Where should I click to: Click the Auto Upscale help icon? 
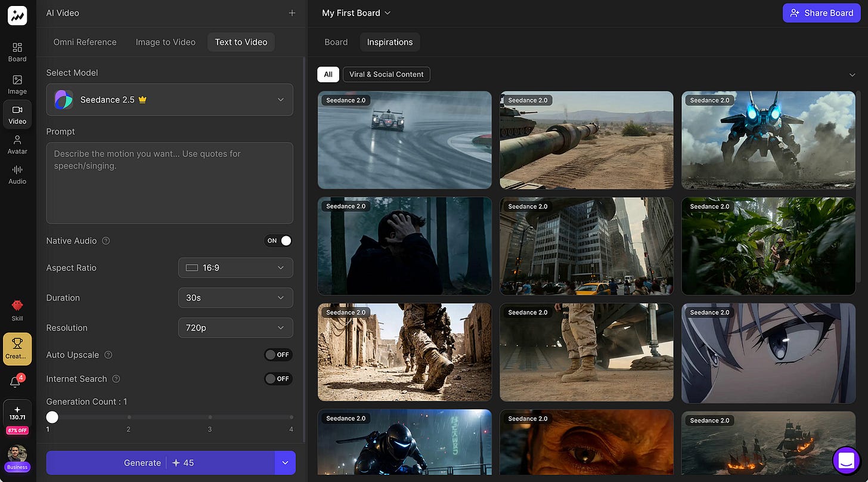coord(108,355)
